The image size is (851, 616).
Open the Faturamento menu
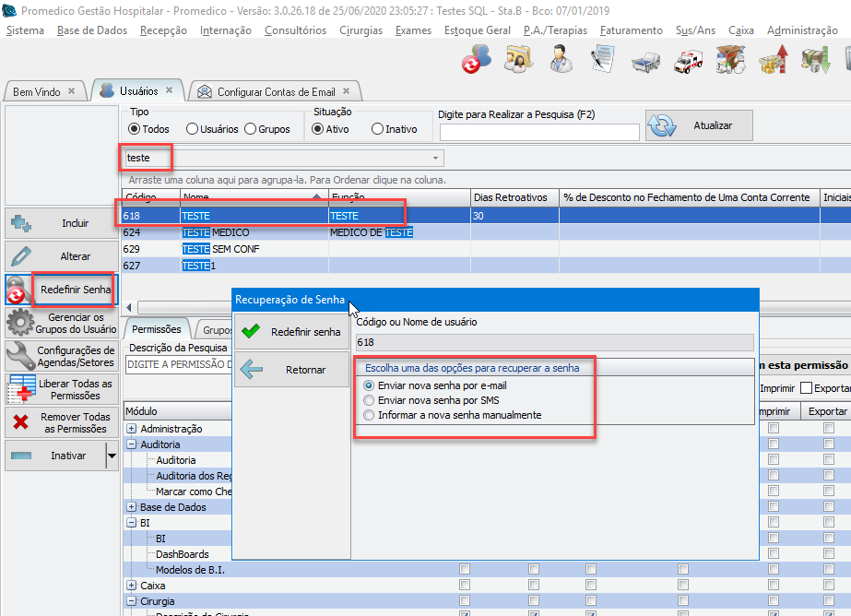[x=631, y=30]
